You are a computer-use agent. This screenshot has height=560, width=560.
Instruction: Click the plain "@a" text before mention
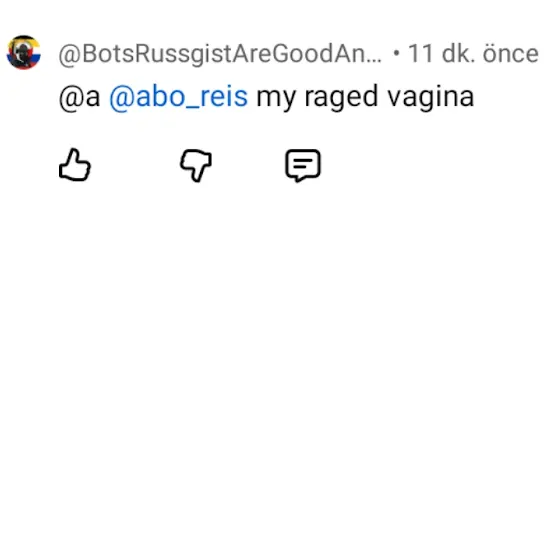79,97
